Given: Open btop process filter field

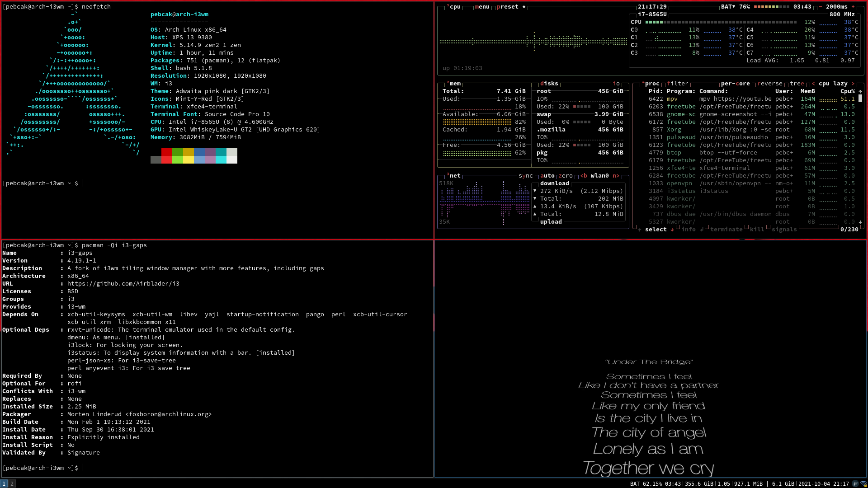Looking at the screenshot, I should click(678, 84).
